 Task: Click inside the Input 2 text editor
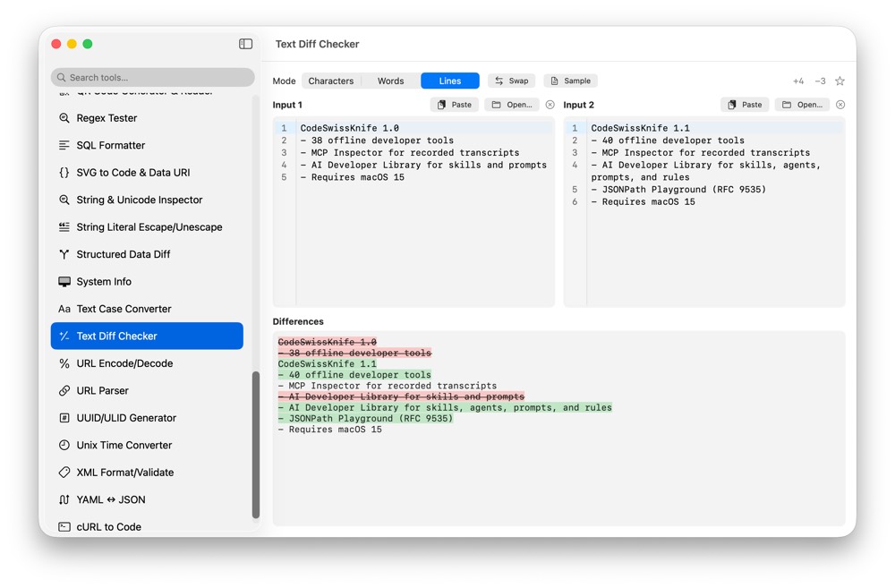(x=704, y=212)
